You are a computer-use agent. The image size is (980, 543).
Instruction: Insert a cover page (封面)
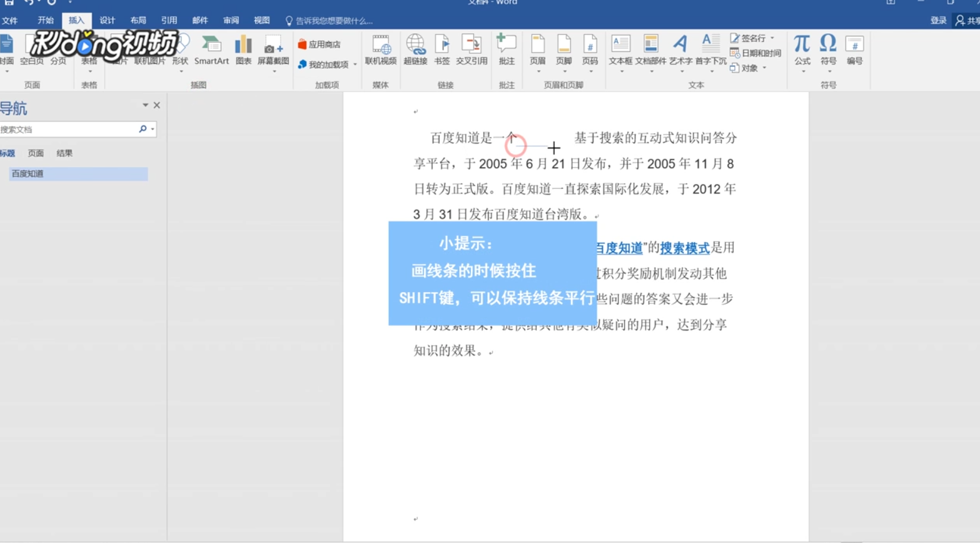point(7,54)
